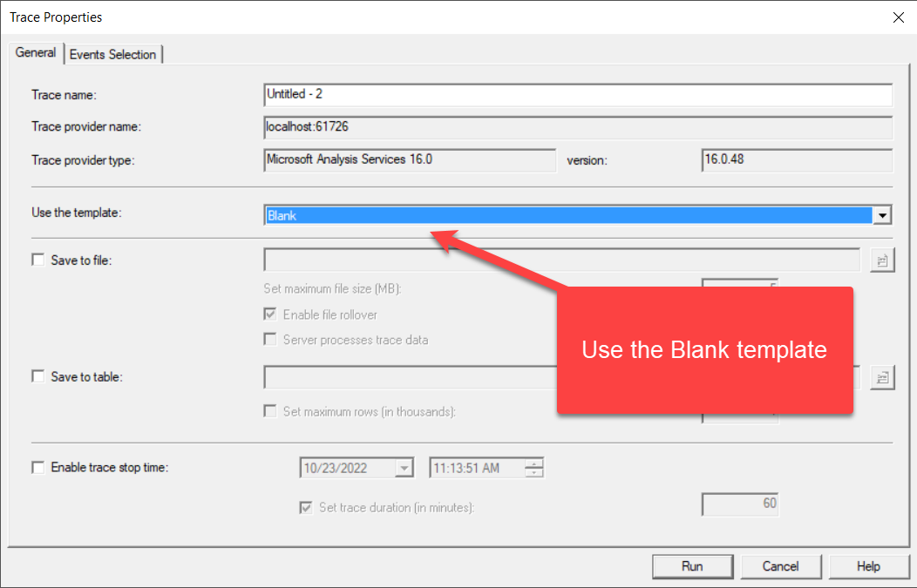Check Set maximum rows in thousands

[270, 410]
